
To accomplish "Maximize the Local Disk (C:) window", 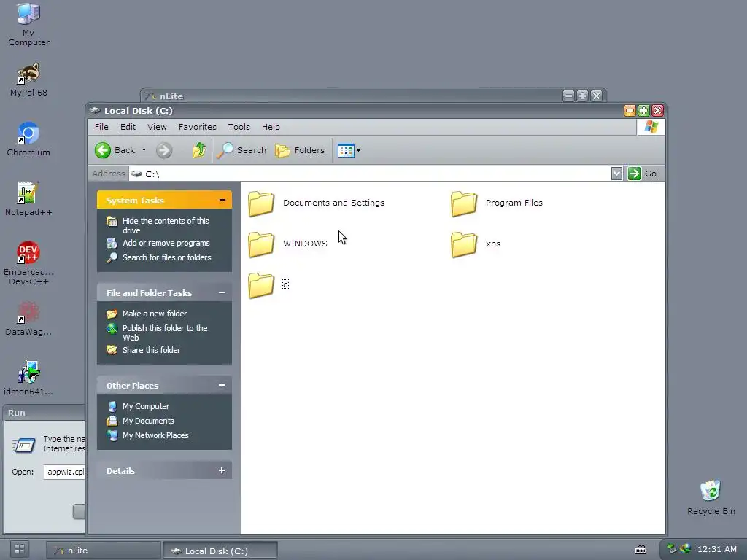I will [643, 111].
